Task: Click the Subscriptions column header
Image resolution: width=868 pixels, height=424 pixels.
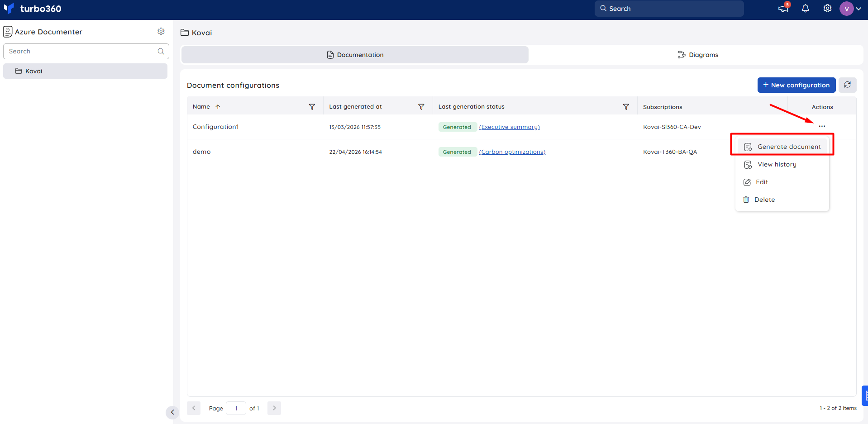Action: tap(663, 107)
